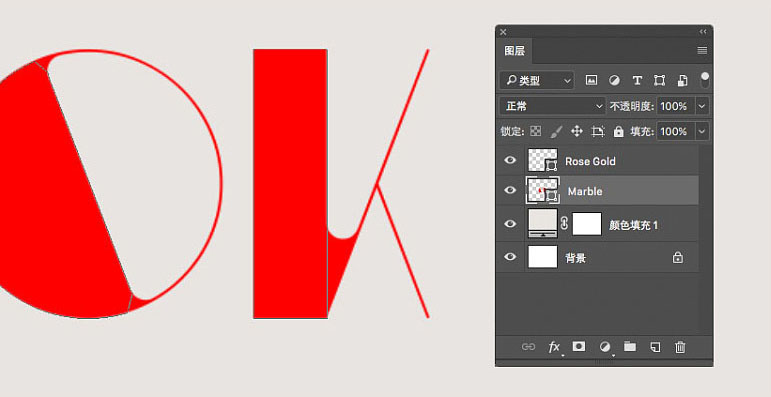Toggle visibility of 背景 layer
Viewport: 771px width, 397px height.
pos(511,256)
